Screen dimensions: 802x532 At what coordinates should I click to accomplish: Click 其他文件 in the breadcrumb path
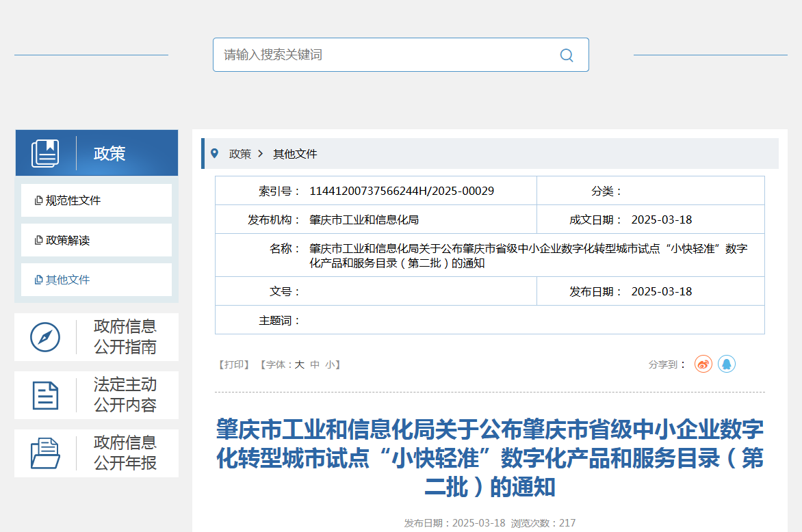point(295,154)
